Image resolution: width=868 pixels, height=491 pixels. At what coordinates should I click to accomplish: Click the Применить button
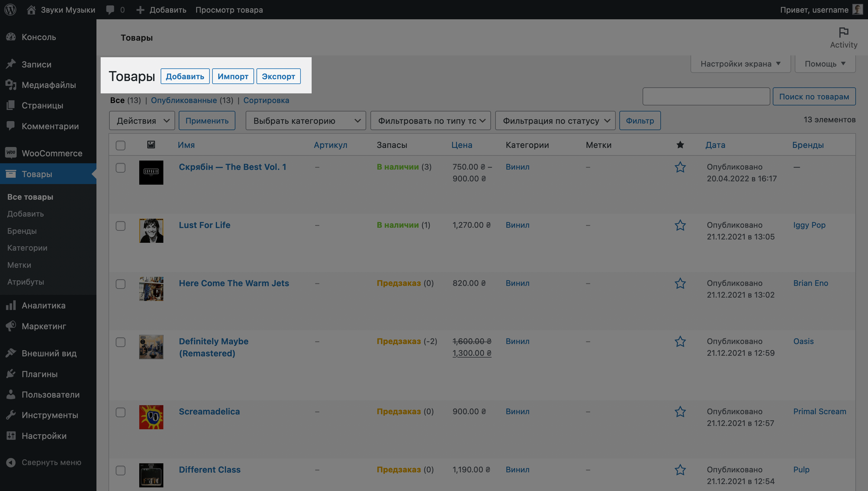pos(207,121)
